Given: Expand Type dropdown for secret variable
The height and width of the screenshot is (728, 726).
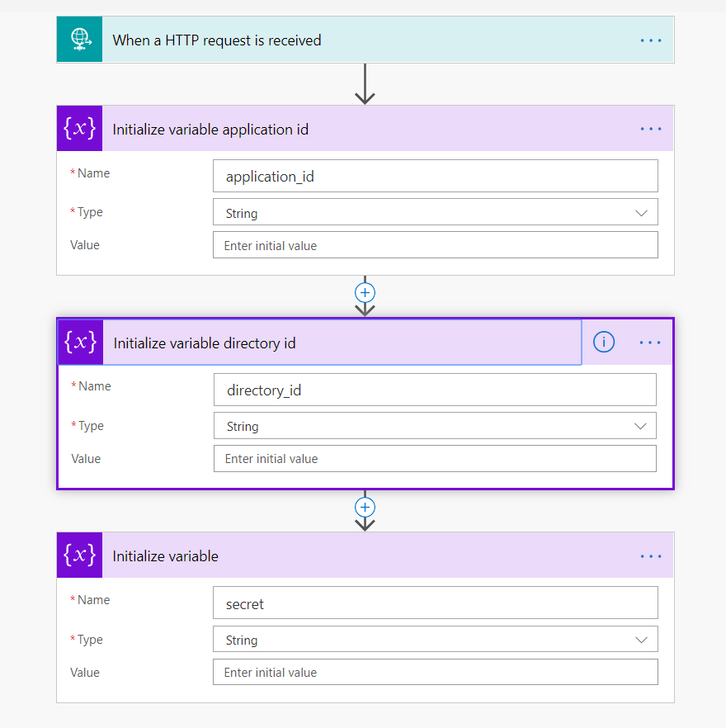Looking at the screenshot, I should point(641,640).
